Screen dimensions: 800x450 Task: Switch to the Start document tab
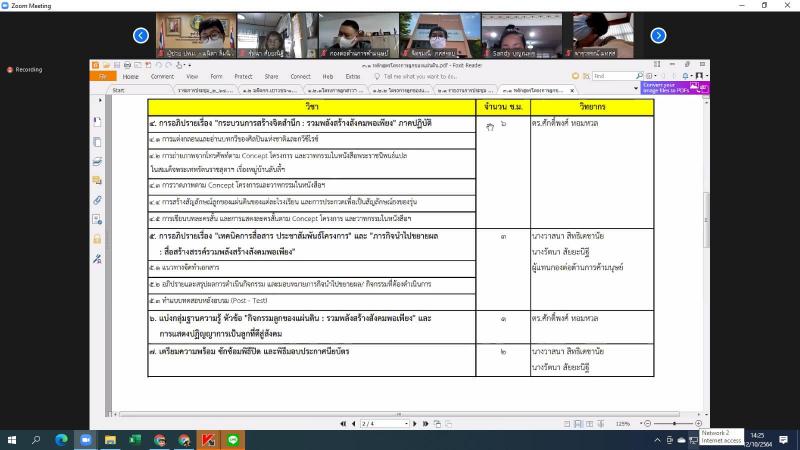click(x=119, y=90)
